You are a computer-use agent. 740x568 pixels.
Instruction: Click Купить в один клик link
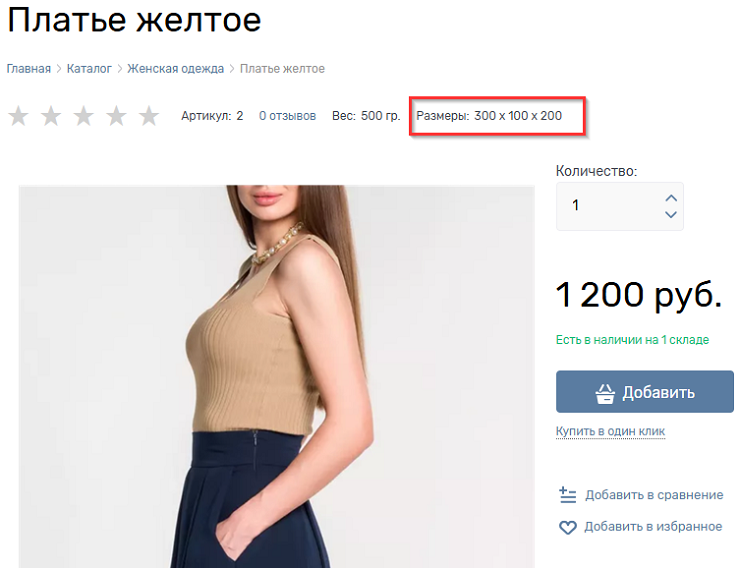610,432
